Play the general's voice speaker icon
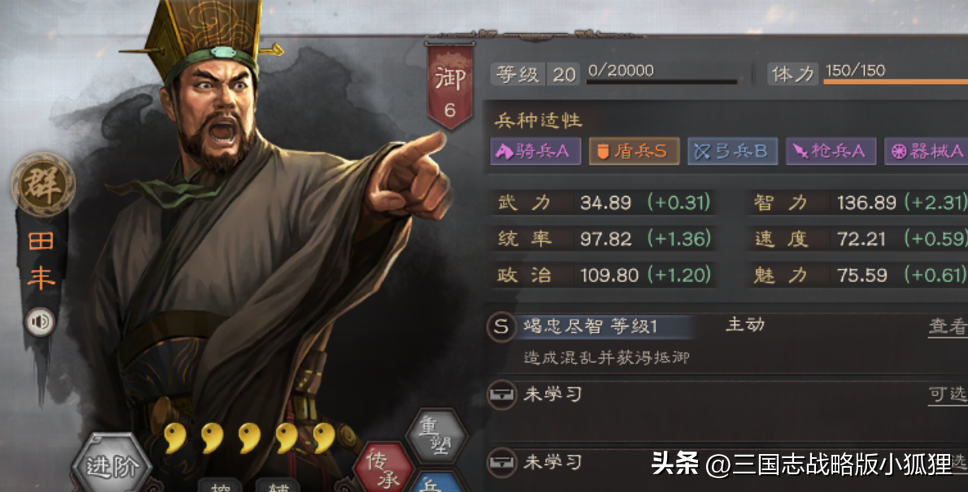This screenshot has height=492, width=968. point(40,322)
